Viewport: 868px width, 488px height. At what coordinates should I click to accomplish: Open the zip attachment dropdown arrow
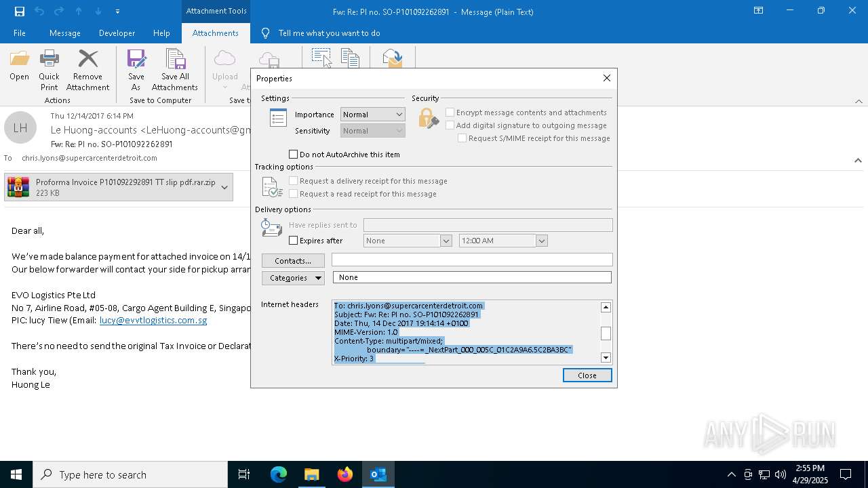tap(224, 188)
